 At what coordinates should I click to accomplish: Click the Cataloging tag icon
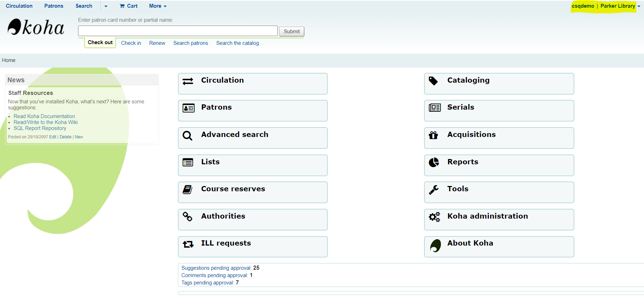[434, 81]
